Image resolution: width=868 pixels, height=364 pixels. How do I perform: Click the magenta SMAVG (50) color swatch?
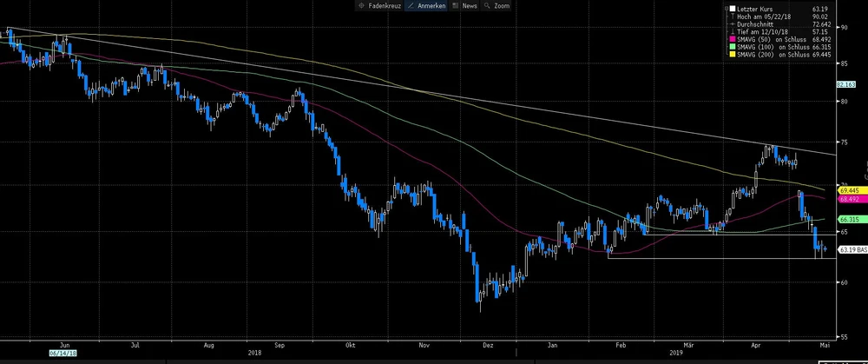734,39
